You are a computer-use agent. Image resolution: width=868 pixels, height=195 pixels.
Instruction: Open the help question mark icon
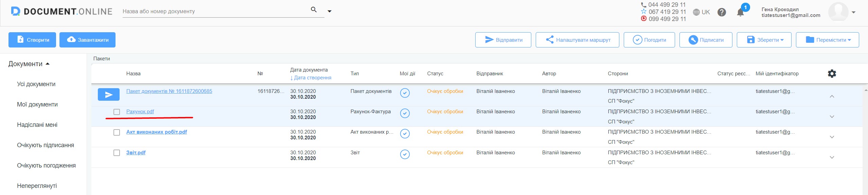(x=722, y=12)
